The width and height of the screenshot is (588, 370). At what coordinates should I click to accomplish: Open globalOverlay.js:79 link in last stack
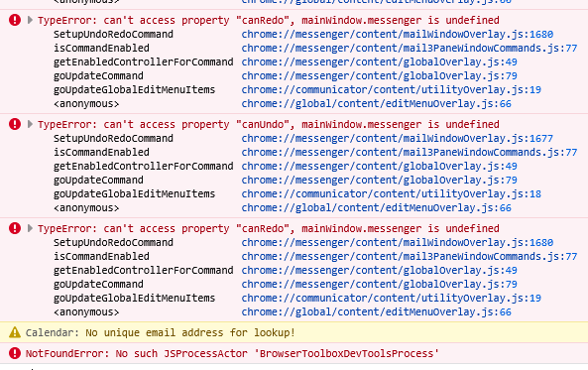[379, 284]
